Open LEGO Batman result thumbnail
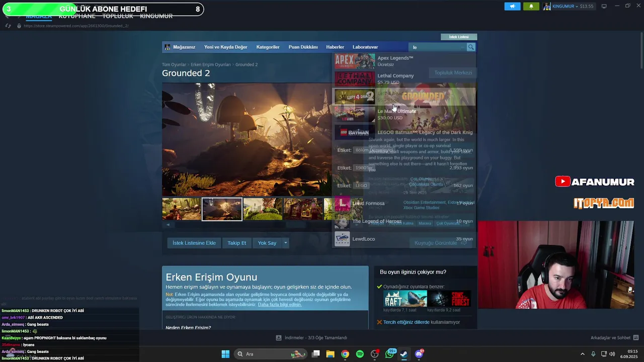644x362 pixels. pyautogui.click(x=355, y=132)
